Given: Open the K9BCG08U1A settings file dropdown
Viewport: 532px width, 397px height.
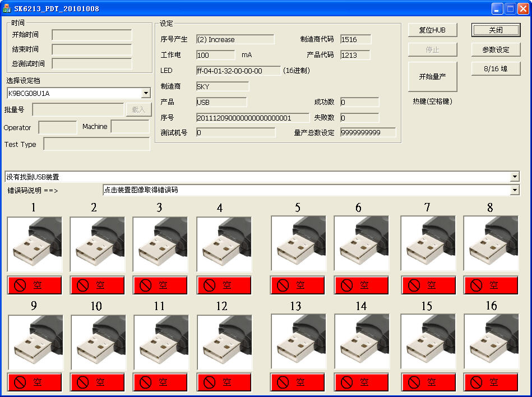Looking at the screenshot, I should click(146, 93).
